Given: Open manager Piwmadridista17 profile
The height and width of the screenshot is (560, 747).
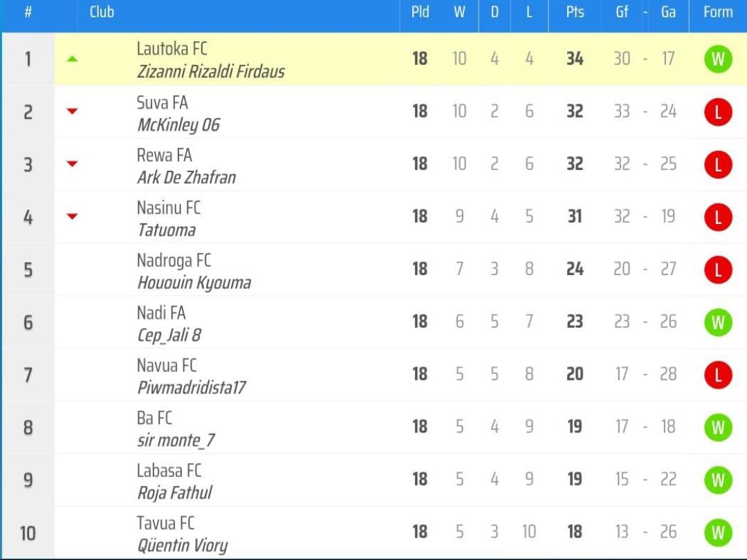Looking at the screenshot, I should [192, 387].
